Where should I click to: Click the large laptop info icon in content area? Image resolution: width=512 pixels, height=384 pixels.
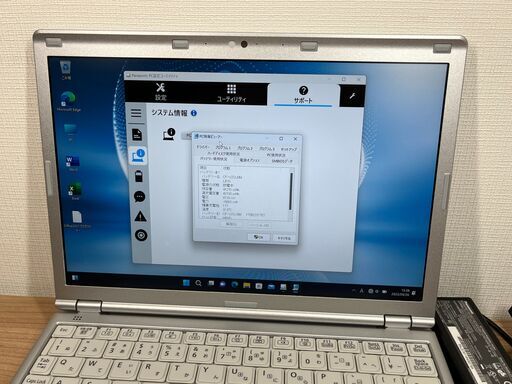click(x=169, y=134)
